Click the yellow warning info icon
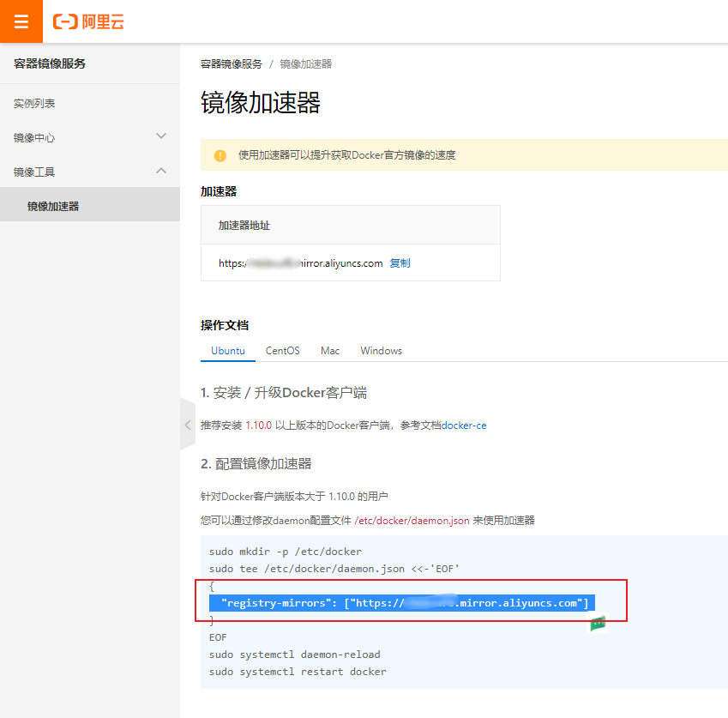 coord(220,155)
